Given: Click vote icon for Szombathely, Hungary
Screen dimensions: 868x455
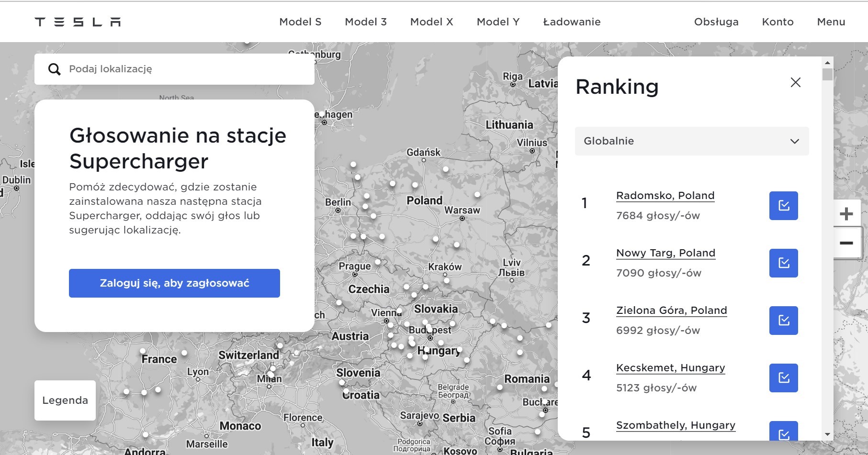Looking at the screenshot, I should point(783,432).
